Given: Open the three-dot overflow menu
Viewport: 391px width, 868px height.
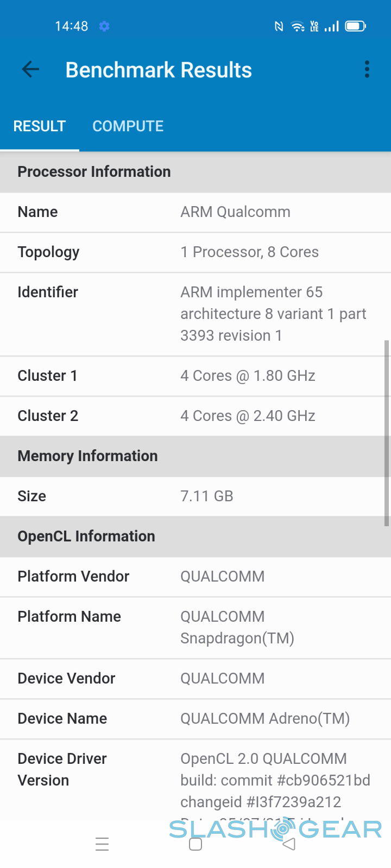Looking at the screenshot, I should click(367, 69).
